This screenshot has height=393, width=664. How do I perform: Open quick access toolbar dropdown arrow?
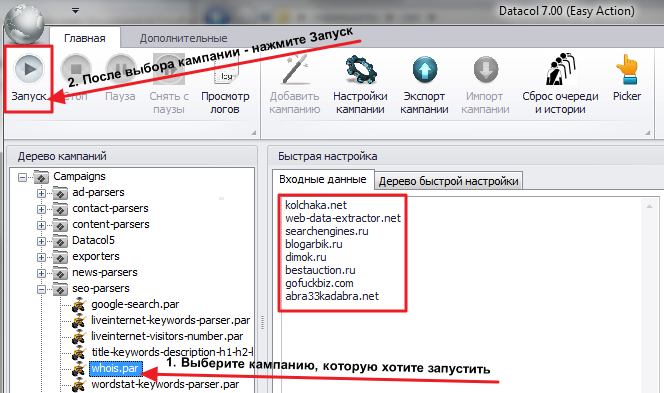[x=75, y=11]
